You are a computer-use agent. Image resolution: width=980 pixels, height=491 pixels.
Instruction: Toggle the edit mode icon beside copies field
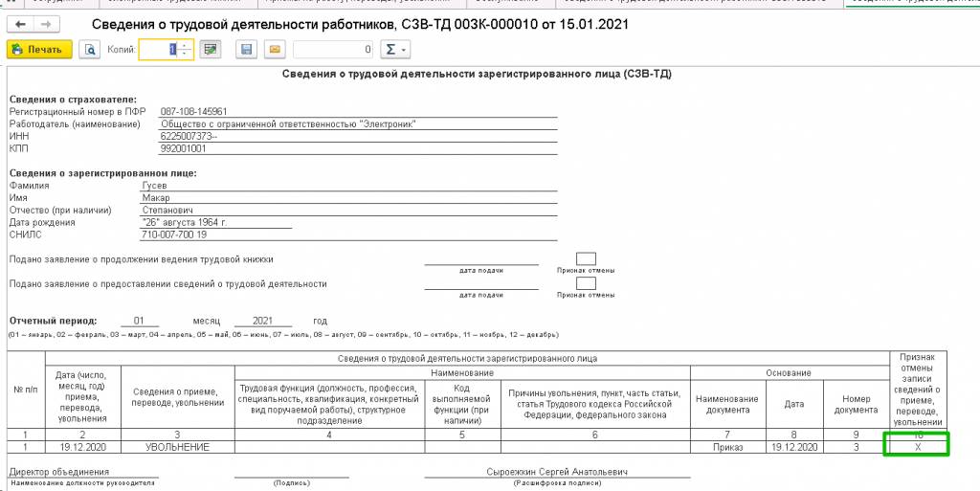211,50
